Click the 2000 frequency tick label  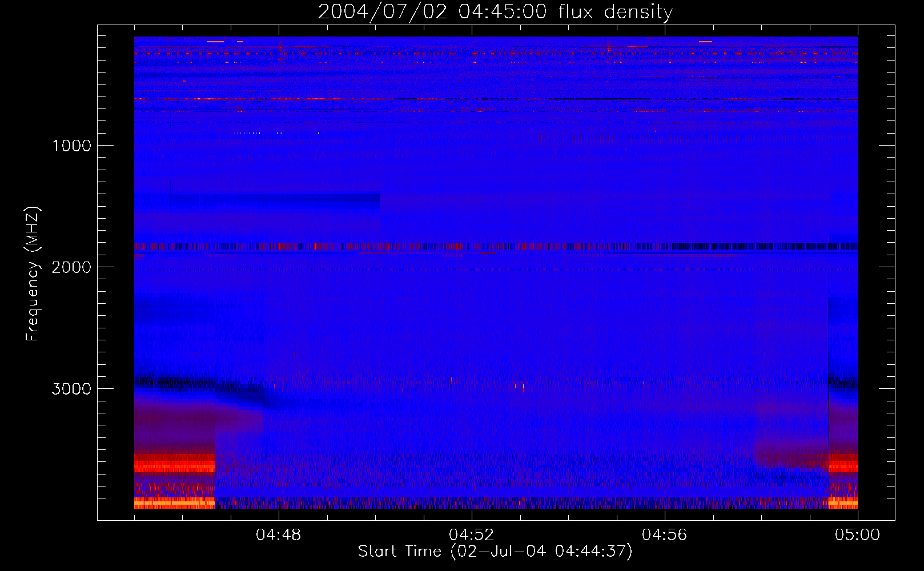(71, 267)
